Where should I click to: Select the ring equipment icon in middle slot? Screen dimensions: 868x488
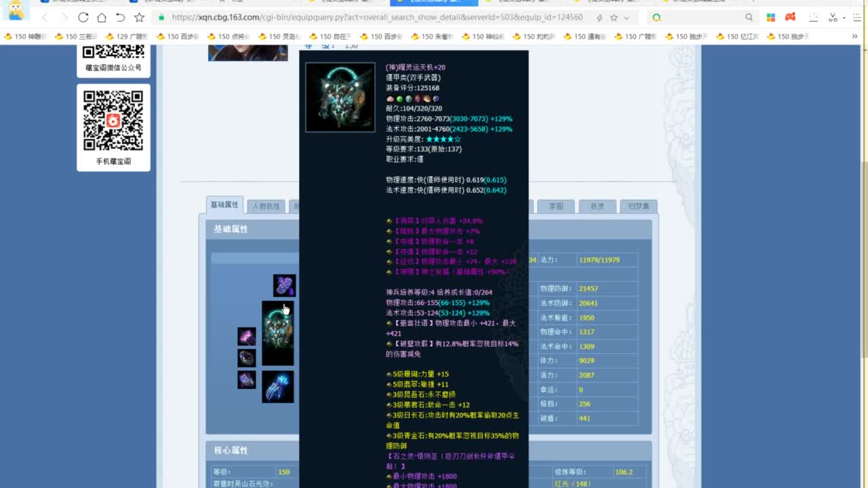point(246,358)
